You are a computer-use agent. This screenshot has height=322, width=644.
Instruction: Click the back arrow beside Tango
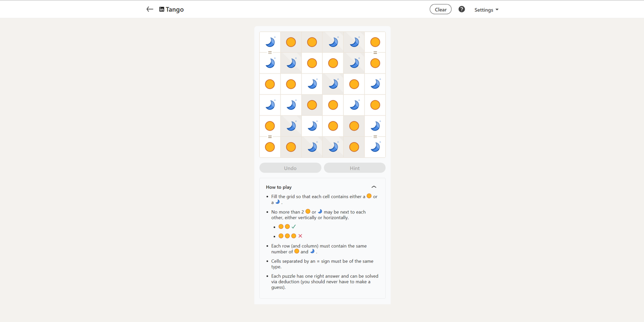[x=150, y=9]
